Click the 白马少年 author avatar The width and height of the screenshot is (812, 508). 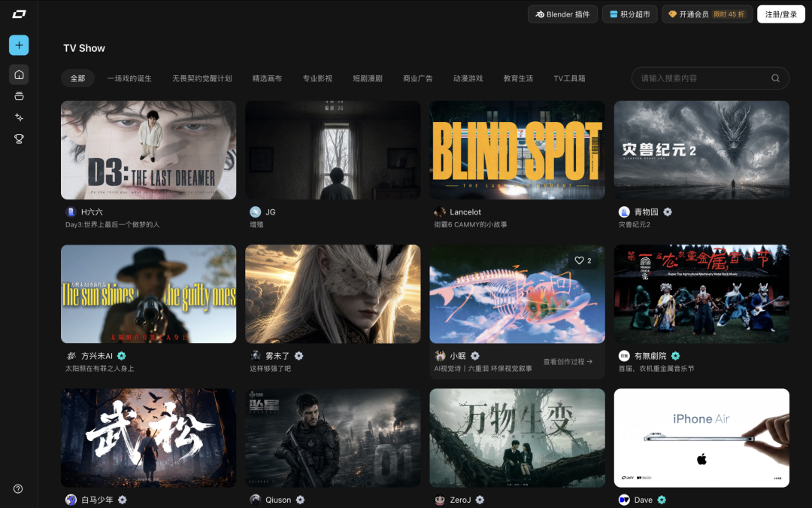click(71, 500)
